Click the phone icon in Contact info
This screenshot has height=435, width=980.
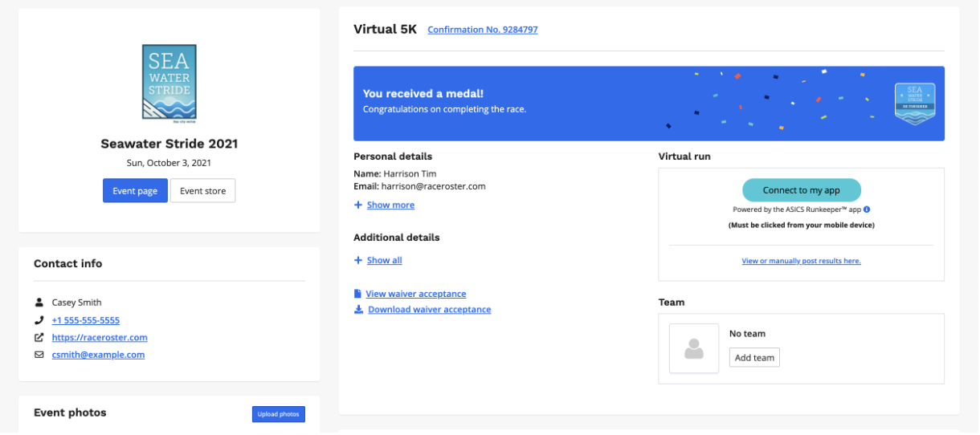click(x=39, y=320)
